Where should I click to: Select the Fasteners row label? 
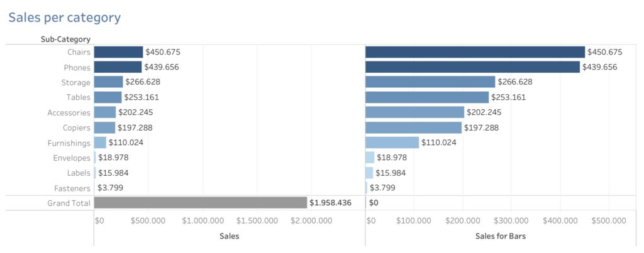[74, 188]
